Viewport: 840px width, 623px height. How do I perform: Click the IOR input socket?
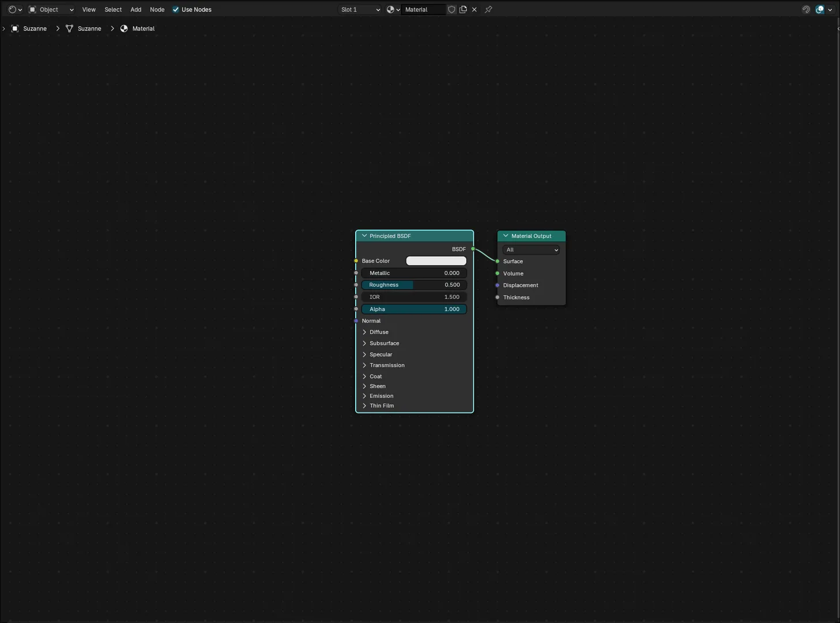point(356,297)
